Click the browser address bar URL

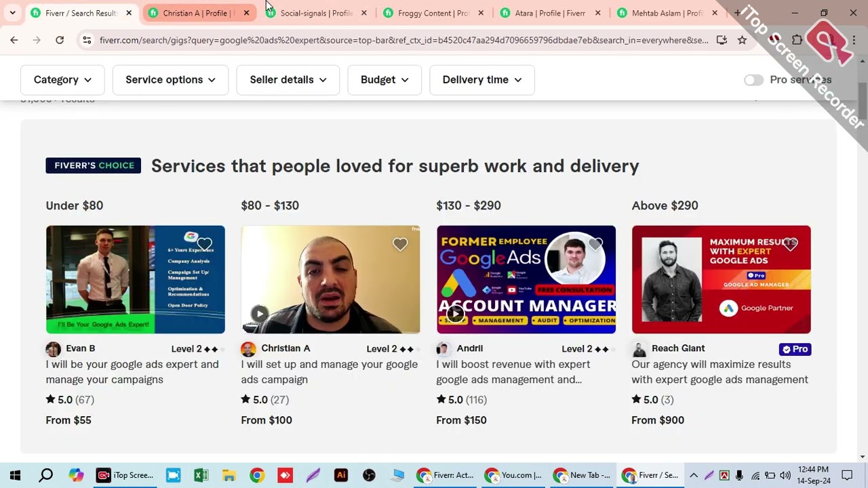tap(403, 40)
